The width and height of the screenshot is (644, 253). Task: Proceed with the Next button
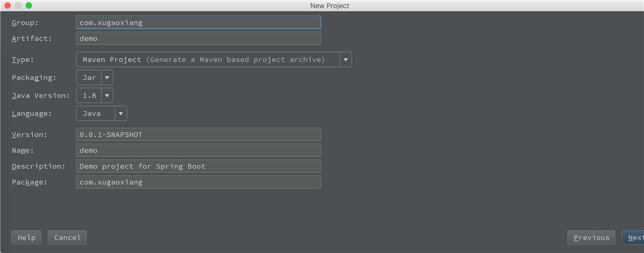point(633,238)
